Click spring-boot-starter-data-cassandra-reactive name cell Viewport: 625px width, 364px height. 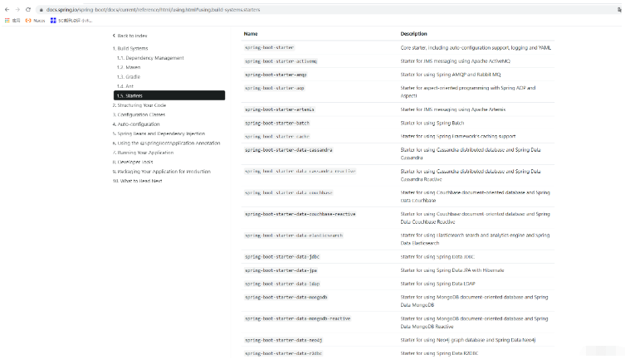[x=300, y=172]
